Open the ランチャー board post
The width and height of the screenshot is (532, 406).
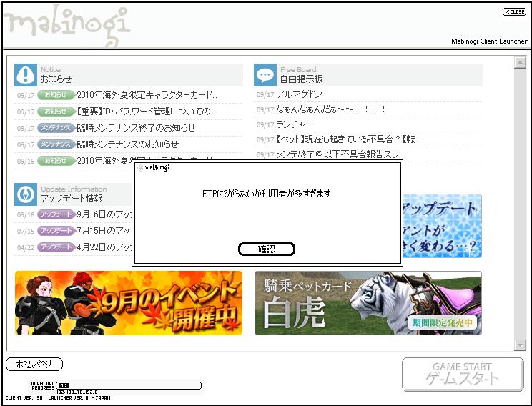click(x=295, y=124)
